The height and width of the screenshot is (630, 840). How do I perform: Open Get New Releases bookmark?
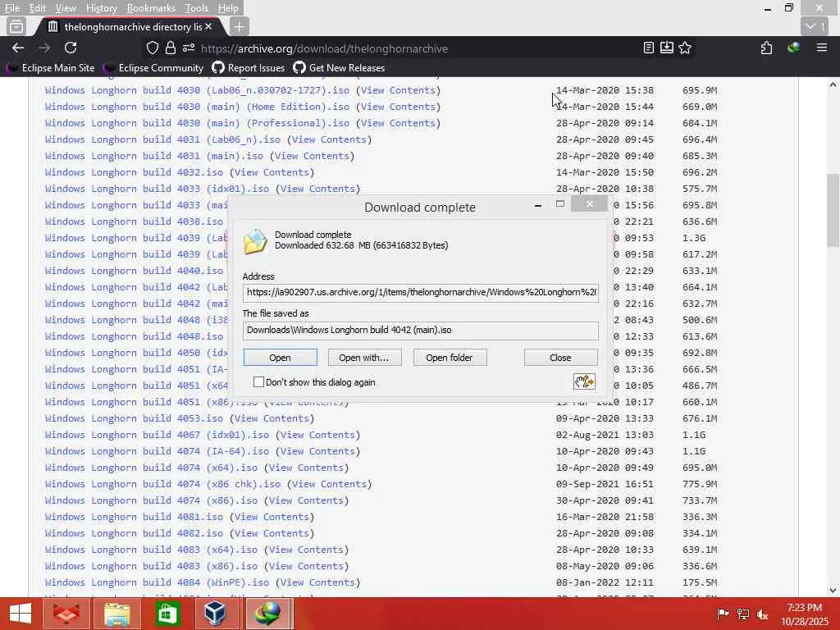[x=339, y=68]
